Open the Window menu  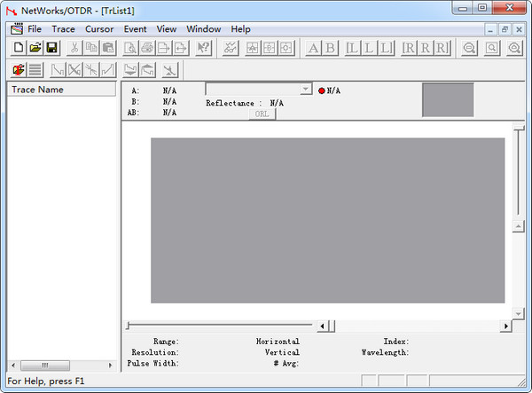(204, 29)
